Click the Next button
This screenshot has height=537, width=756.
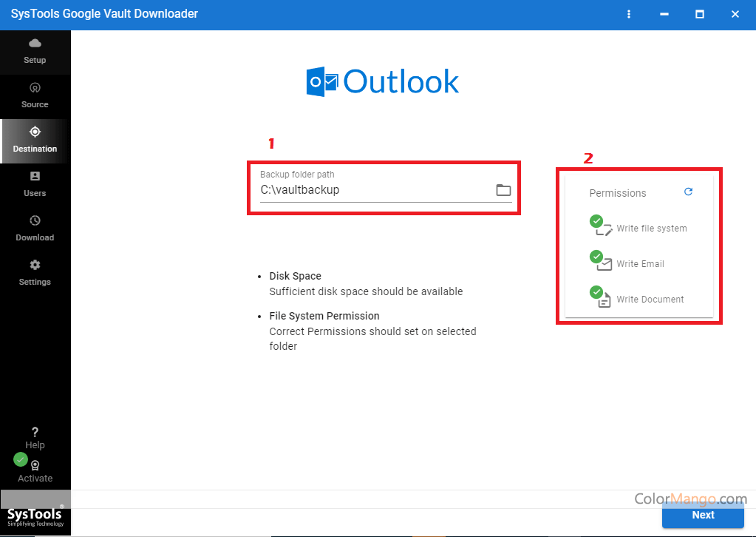pyautogui.click(x=703, y=515)
